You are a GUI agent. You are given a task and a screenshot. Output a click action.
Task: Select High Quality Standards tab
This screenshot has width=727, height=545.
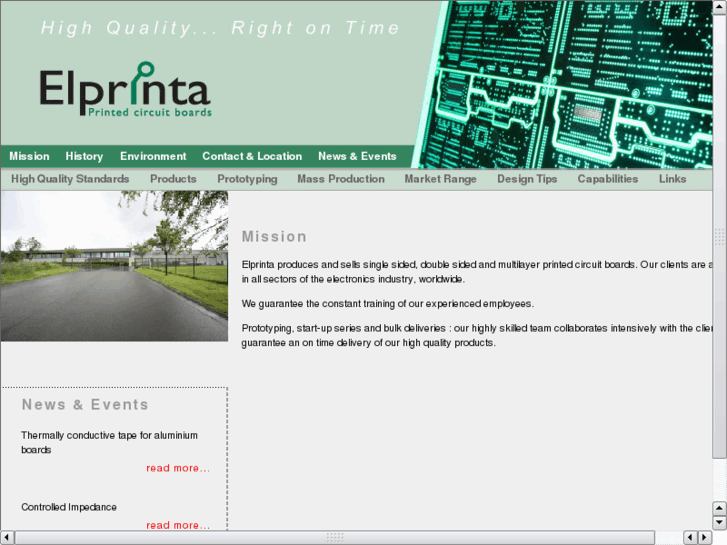tap(70, 179)
